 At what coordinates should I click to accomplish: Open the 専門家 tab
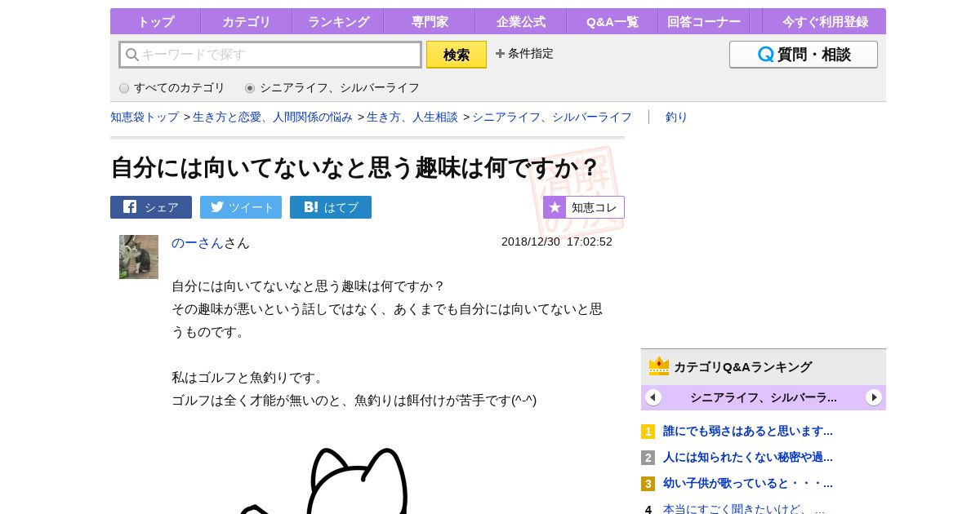click(x=429, y=21)
